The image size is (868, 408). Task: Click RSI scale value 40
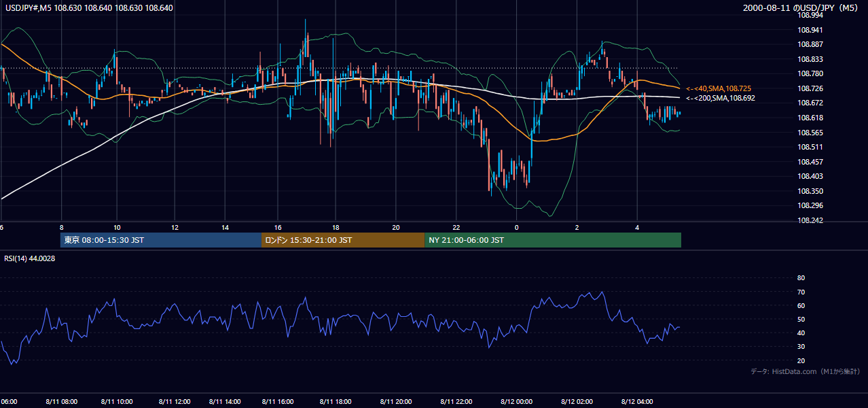tap(801, 333)
